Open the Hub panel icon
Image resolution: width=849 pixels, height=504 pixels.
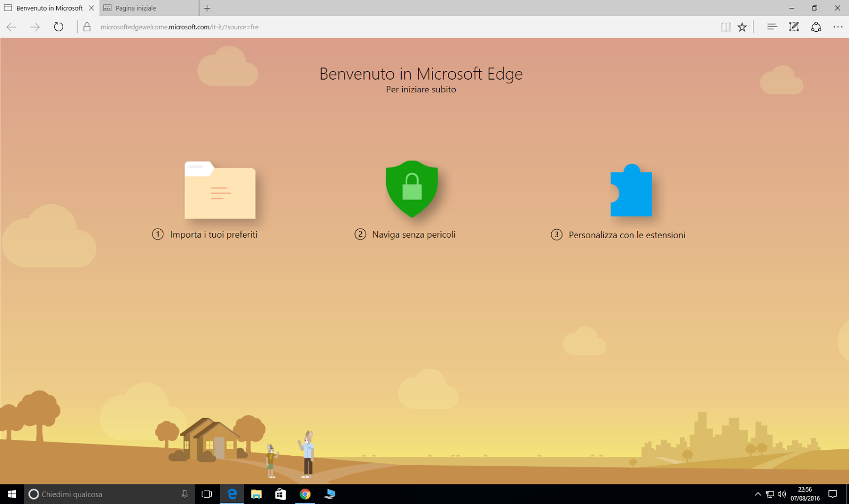[772, 27]
